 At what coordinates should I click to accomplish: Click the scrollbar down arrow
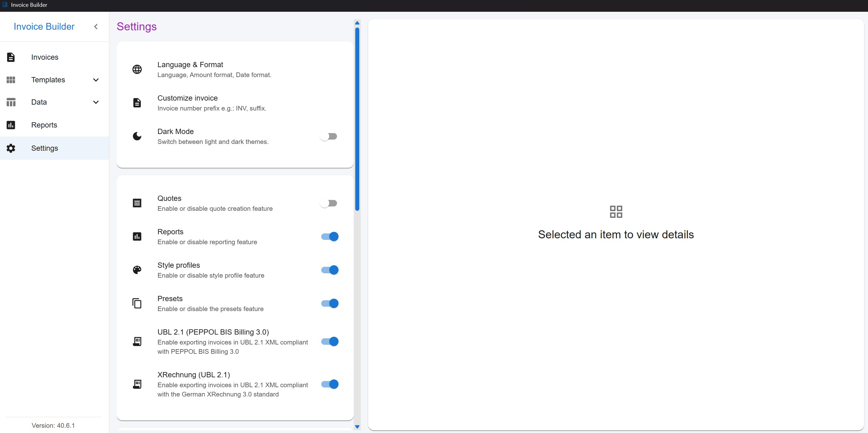point(357,427)
